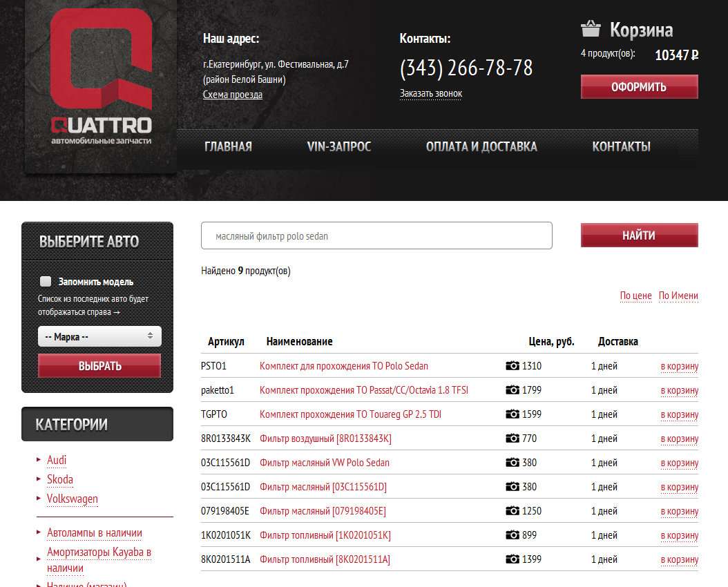The image size is (728, 587).
Task: Click the phone number (343) 266-78-78
Action: tap(466, 68)
